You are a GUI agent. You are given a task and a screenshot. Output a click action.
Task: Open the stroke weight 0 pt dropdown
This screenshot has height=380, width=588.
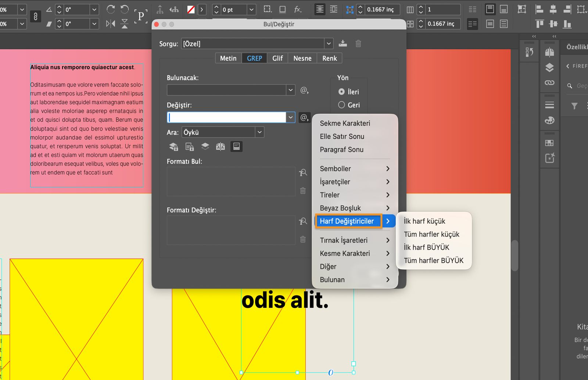252,10
